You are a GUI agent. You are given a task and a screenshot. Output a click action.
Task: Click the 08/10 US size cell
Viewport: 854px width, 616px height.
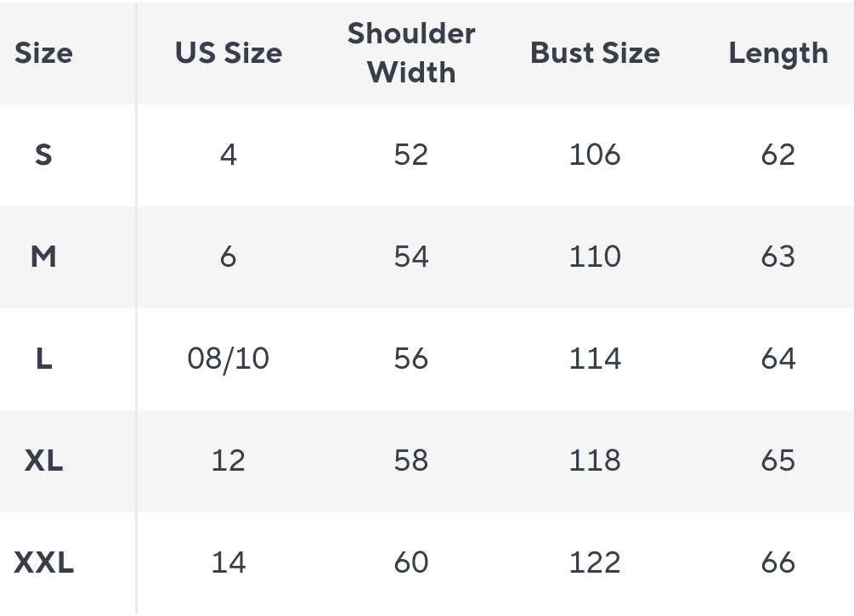click(228, 359)
